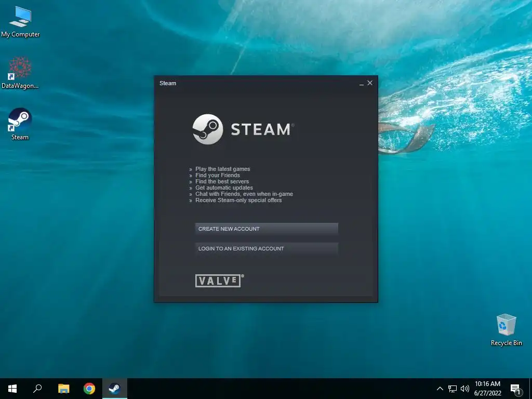Click the Steam logo in dialog
The height and width of the screenshot is (399, 532).
pyautogui.click(x=243, y=129)
